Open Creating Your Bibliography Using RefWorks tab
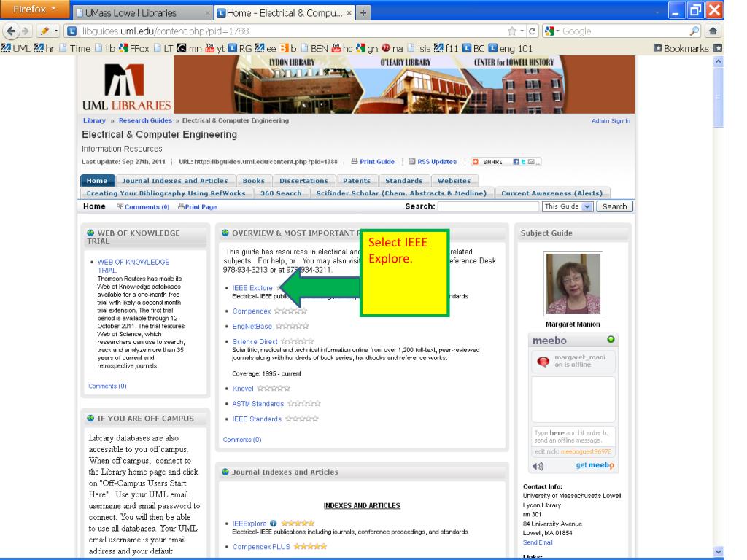The height and width of the screenshot is (560, 747). point(166,192)
